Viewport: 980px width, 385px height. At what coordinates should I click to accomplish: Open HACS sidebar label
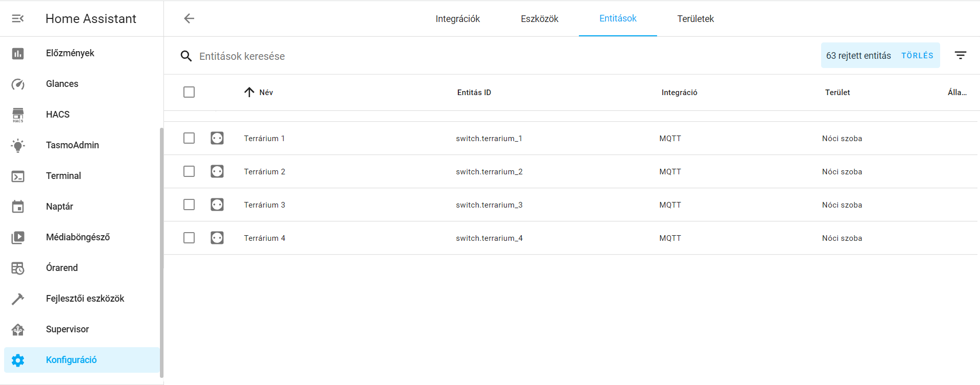(58, 115)
